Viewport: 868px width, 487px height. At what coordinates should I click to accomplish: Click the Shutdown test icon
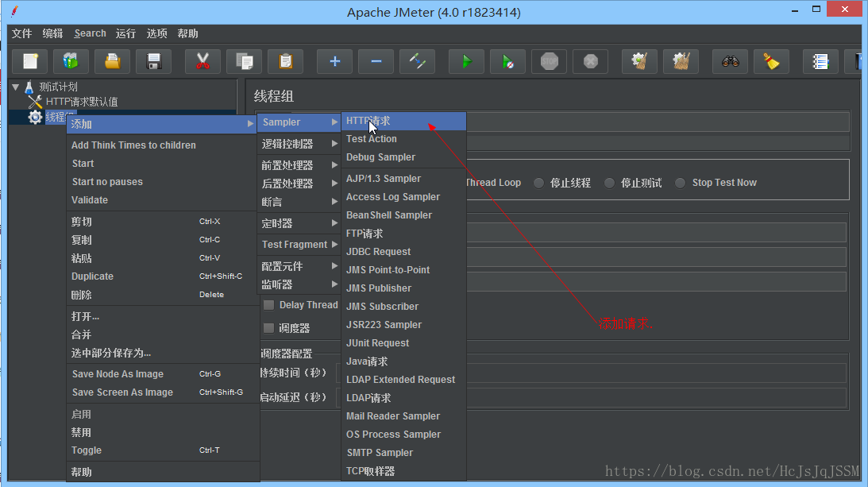point(591,61)
